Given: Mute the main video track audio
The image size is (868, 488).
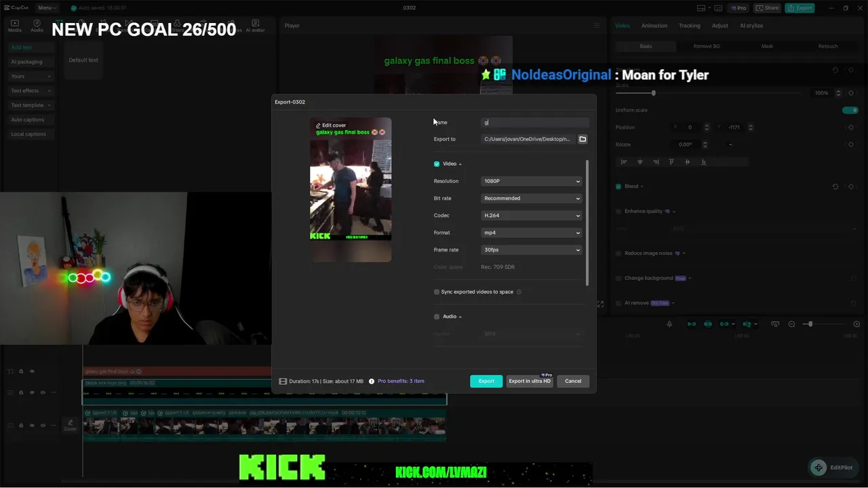Looking at the screenshot, I should [43, 425].
